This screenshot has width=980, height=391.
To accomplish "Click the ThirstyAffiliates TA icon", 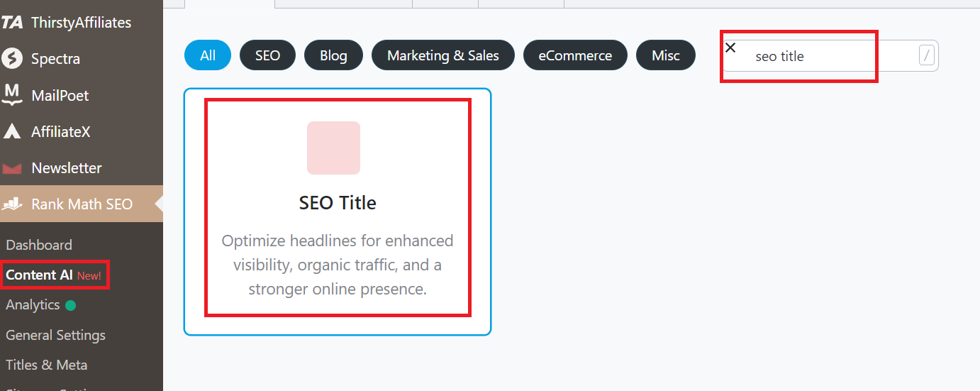I will point(12,23).
